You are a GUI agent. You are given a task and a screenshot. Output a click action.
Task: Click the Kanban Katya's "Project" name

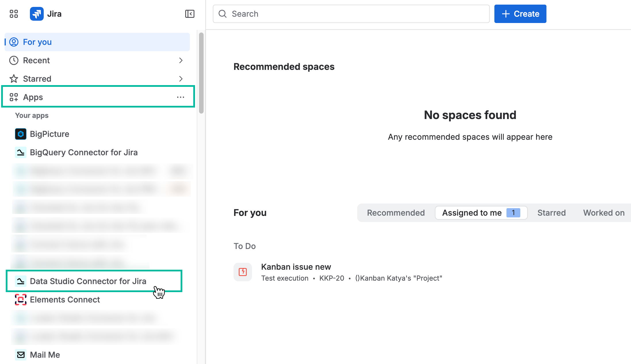click(x=399, y=278)
